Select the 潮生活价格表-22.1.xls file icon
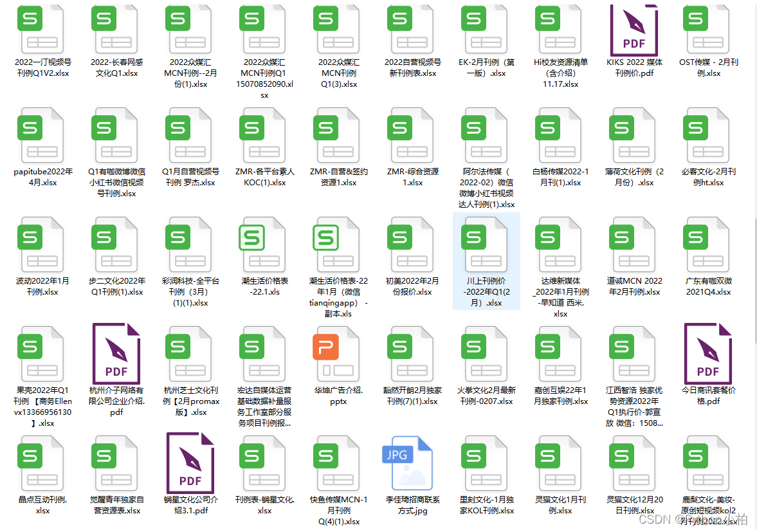757x532 pixels. tap(262, 244)
